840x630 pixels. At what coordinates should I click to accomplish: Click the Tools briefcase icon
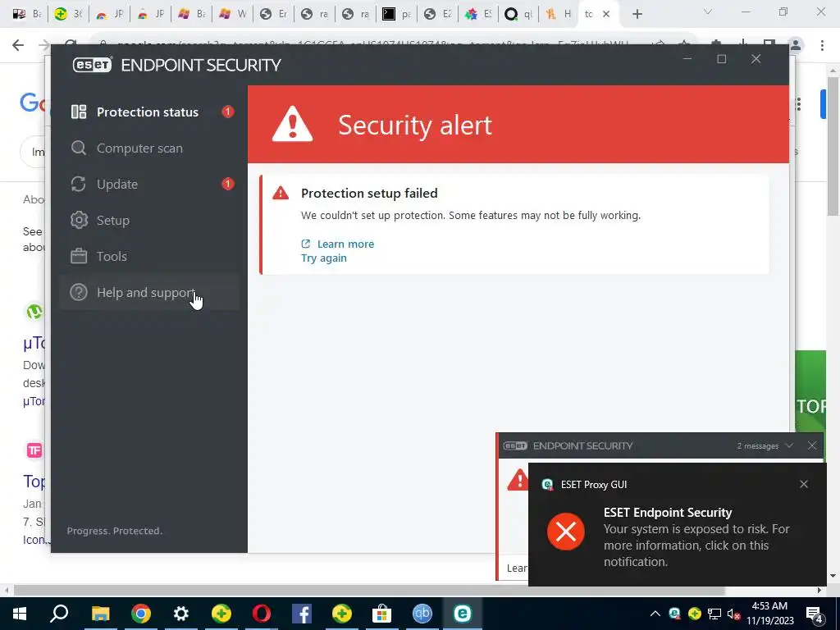79,256
